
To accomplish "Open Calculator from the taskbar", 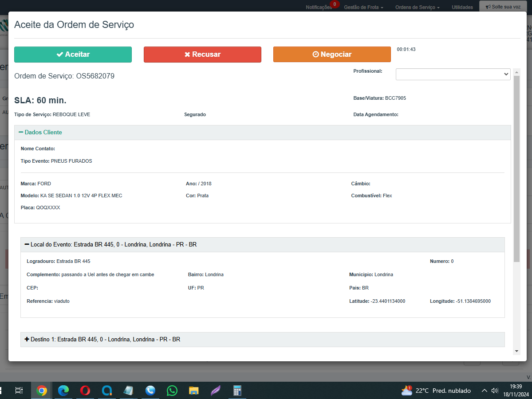I will 237,391.
